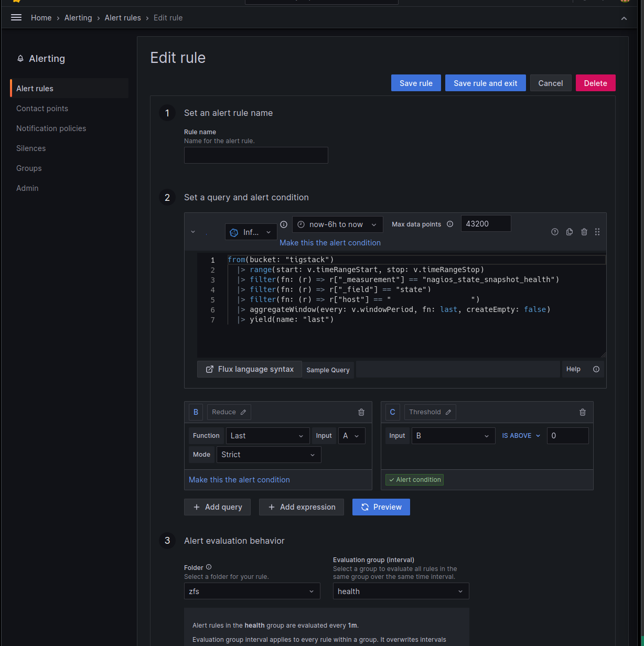Delete the Reduce expression B
This screenshot has height=646, width=644.
[x=361, y=412]
